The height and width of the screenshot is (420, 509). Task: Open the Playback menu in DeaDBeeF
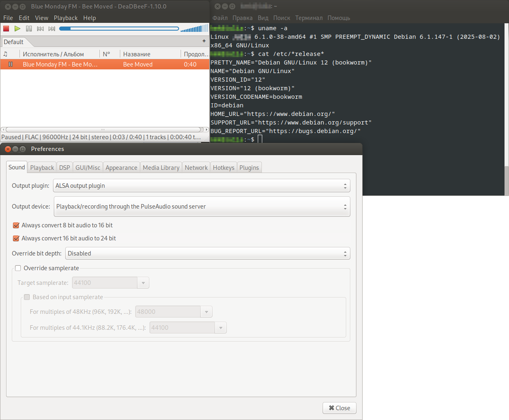tap(65, 18)
